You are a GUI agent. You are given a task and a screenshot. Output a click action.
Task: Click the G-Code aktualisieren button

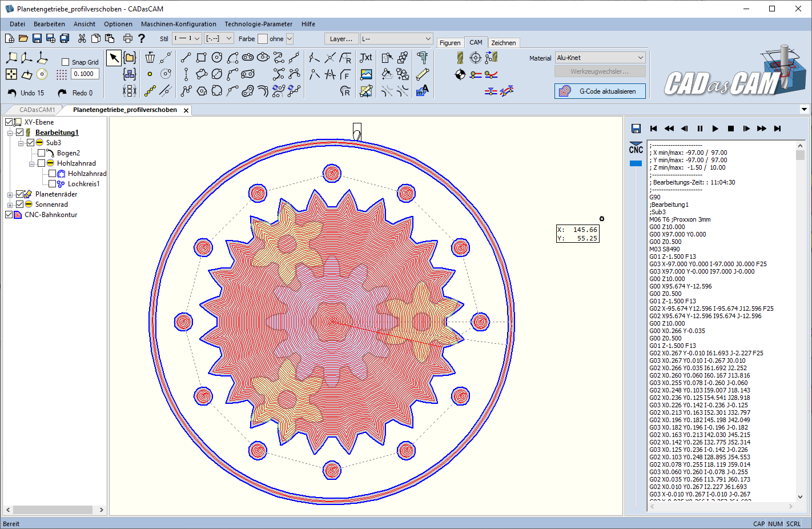coord(600,91)
